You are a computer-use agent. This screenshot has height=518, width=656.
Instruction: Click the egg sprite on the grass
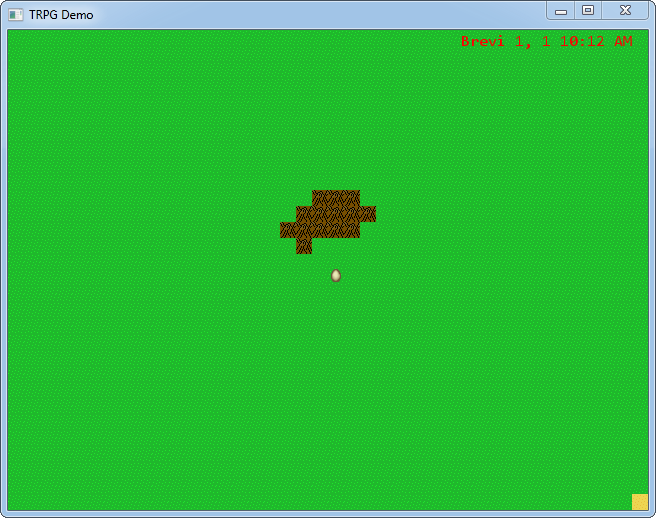click(x=336, y=275)
